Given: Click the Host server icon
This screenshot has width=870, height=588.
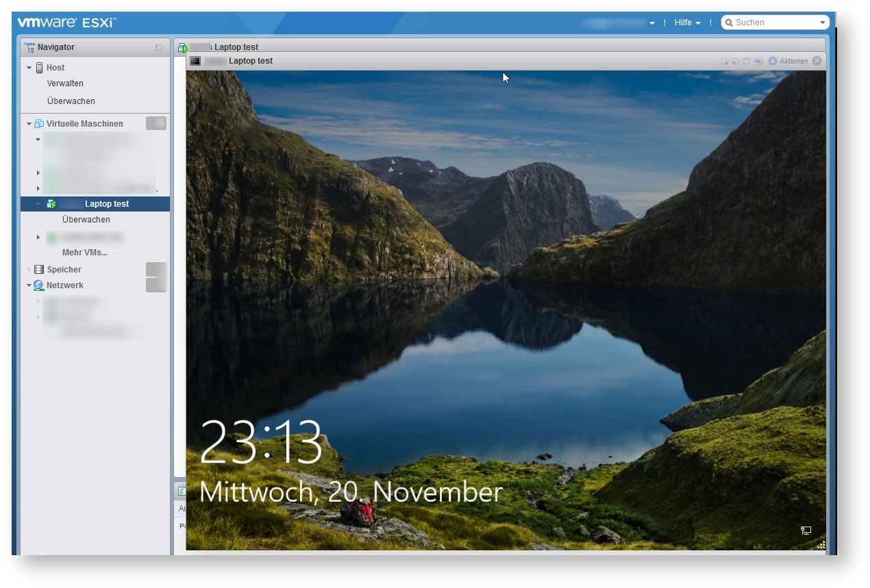Looking at the screenshot, I should tap(39, 68).
